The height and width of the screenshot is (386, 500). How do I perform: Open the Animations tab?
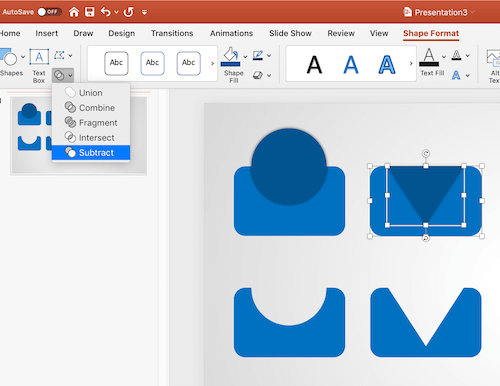coord(231,33)
